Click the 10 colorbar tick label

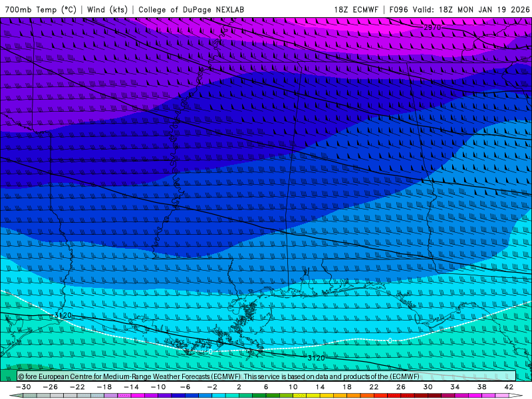click(x=293, y=387)
